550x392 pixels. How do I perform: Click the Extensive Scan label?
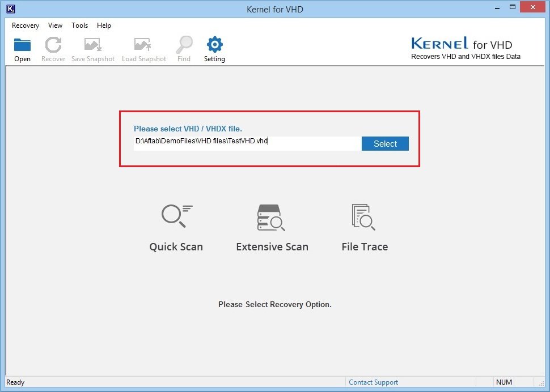coord(272,246)
